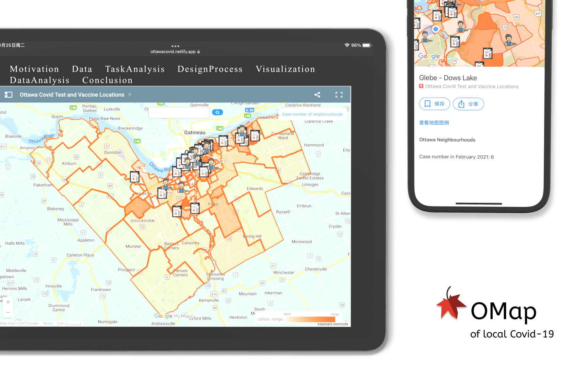Navigate to the Conclusion section
588x380 pixels.
107,80
